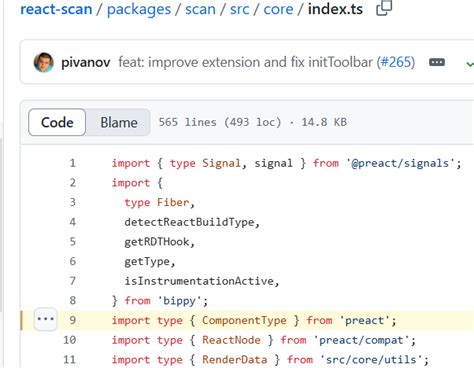The width and height of the screenshot is (474, 368).
Task: Open commit message improve extension link
Action: 245,62
